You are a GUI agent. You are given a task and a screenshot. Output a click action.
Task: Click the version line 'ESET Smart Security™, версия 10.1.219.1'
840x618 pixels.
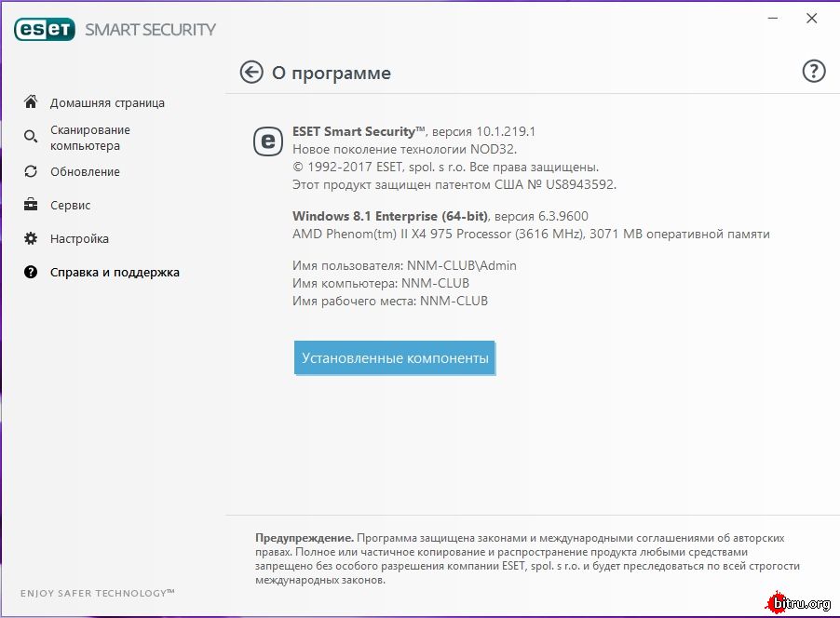(x=413, y=132)
